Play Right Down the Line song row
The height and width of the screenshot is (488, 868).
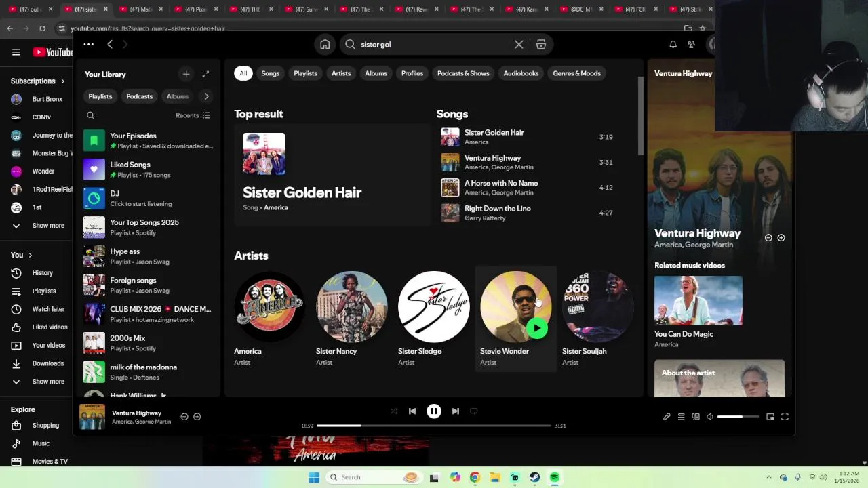tap(528, 213)
